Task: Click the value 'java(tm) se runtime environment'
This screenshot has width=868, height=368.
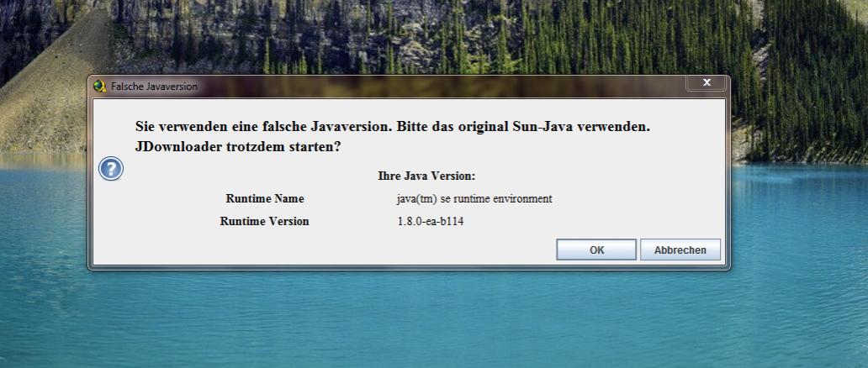Action: click(x=474, y=198)
